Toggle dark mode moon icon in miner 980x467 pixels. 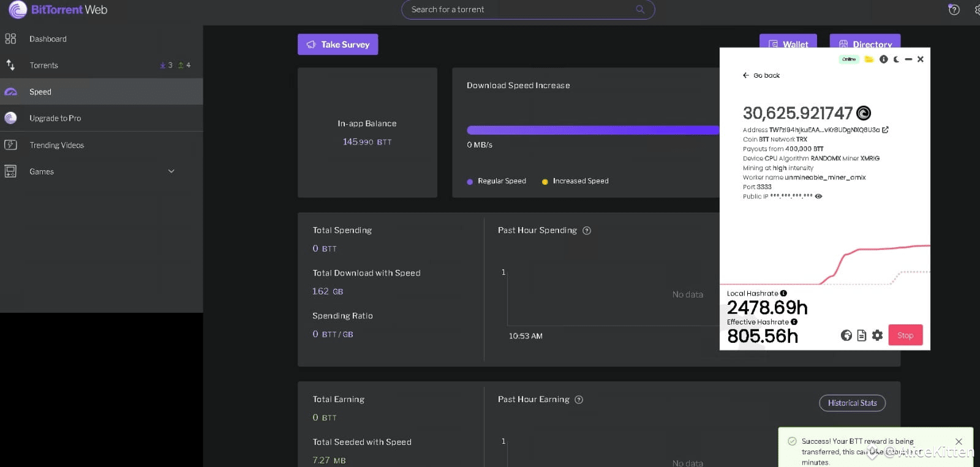[x=896, y=59]
